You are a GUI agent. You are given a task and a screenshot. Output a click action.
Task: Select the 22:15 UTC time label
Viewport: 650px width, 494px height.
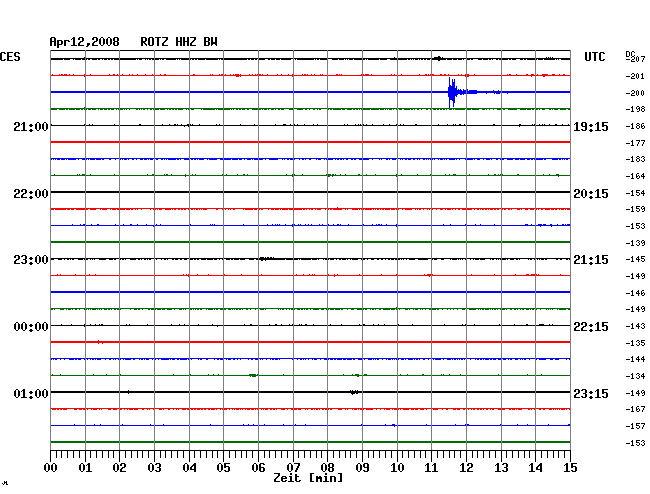pos(591,327)
